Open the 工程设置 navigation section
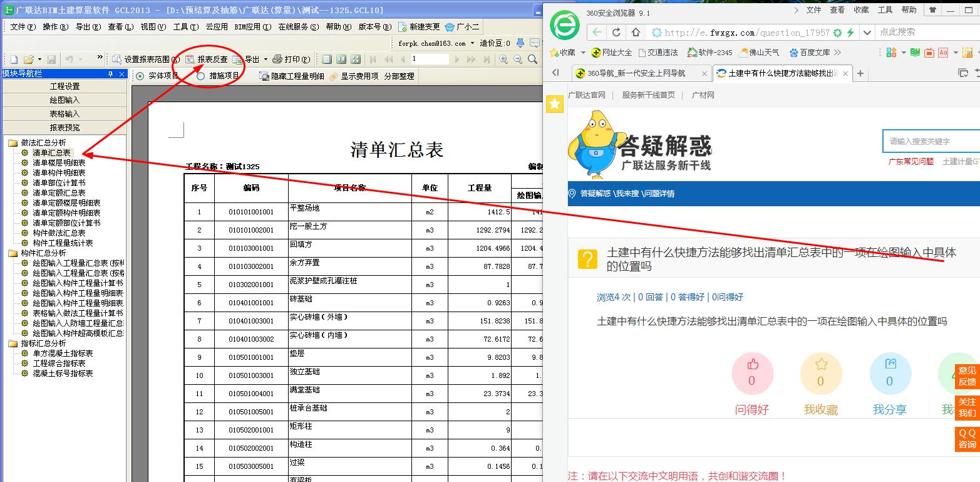This screenshot has width=980, height=482. pos(65,86)
